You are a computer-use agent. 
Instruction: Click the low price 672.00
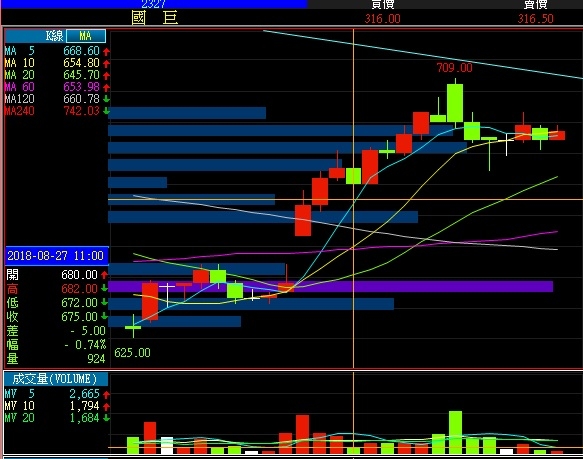79,303
